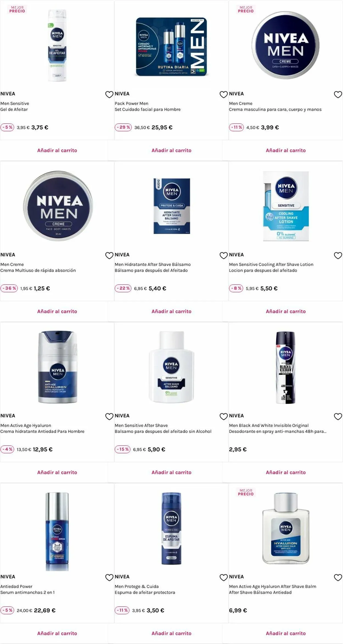Open Antiedad Power Serum product image
Image resolution: width=343 pixels, height=644 pixels.
57,532
